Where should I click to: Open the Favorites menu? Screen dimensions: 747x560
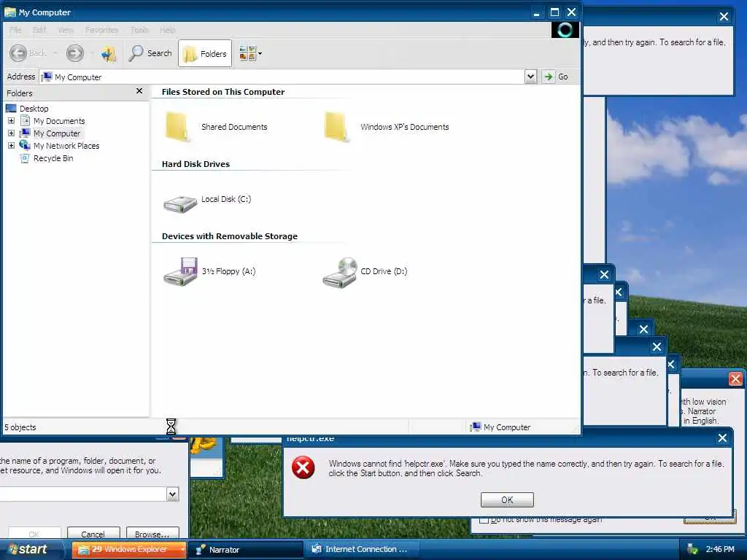(101, 30)
